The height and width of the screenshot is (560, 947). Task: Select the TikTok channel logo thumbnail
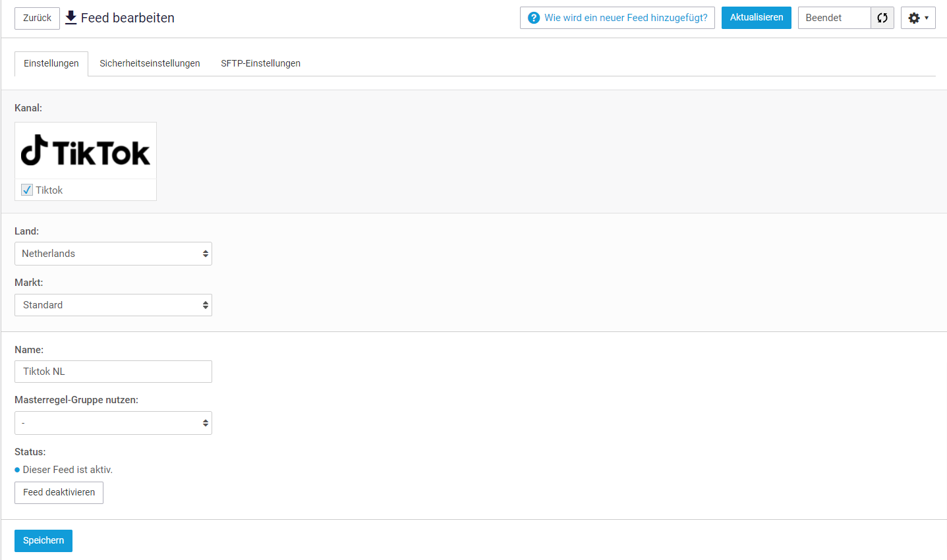(86, 151)
